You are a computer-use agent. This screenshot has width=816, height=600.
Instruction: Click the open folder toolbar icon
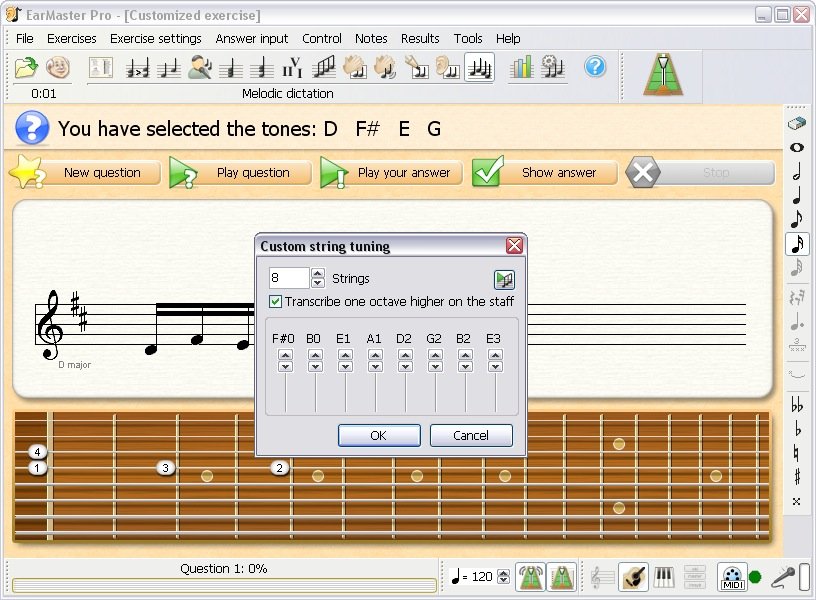[x=26, y=68]
